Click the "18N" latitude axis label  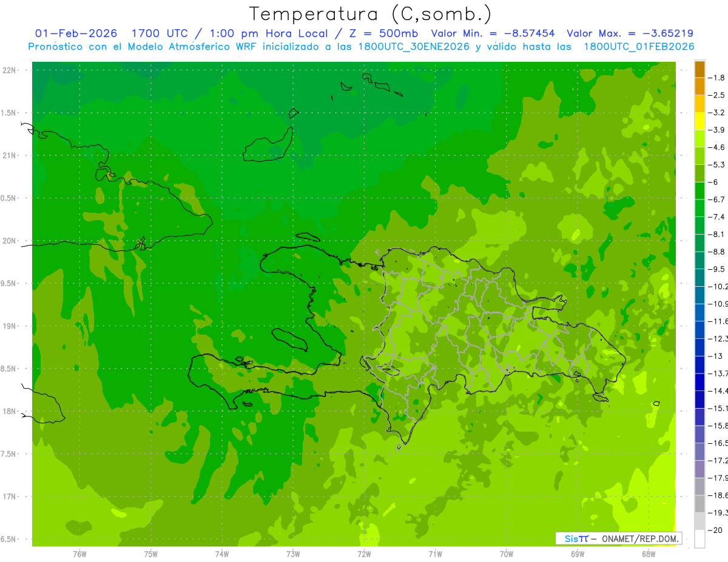(x=10, y=411)
